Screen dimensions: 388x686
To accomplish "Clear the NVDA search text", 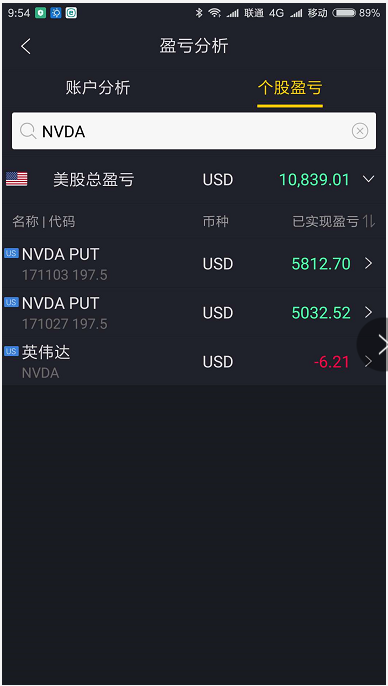I will point(360,131).
